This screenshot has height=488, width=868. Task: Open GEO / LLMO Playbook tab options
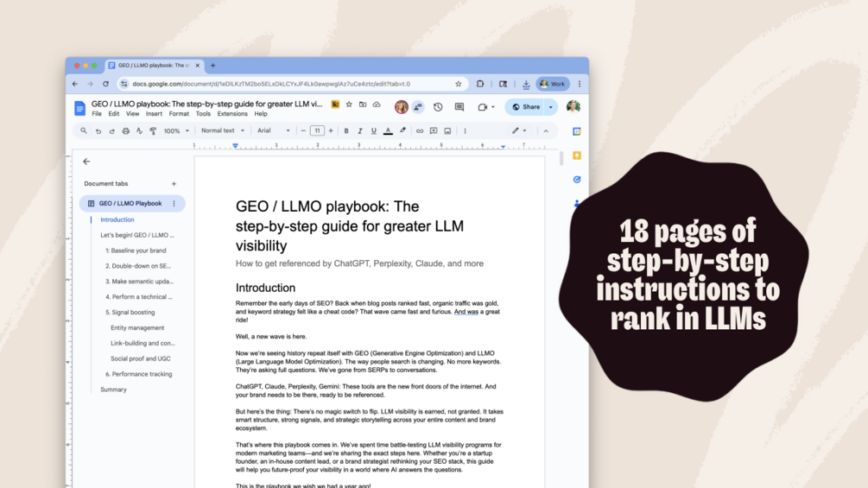(174, 204)
